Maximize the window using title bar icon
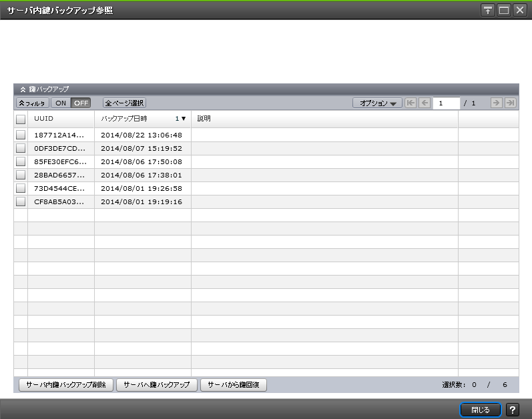 point(504,10)
